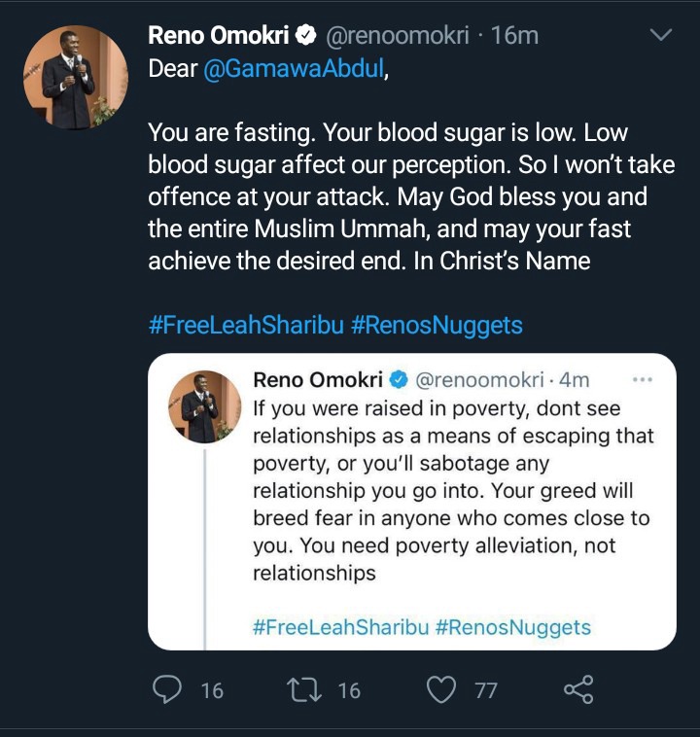Expand tweet options chevron at top right
Image resolution: width=700 pixels, height=737 pixels.
click(x=660, y=35)
